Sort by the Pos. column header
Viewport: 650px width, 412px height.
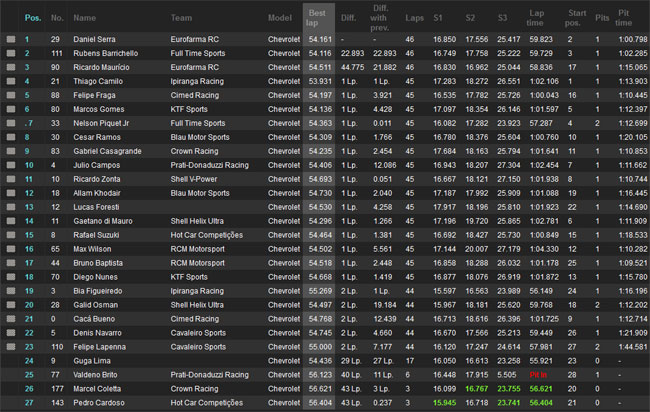point(33,18)
